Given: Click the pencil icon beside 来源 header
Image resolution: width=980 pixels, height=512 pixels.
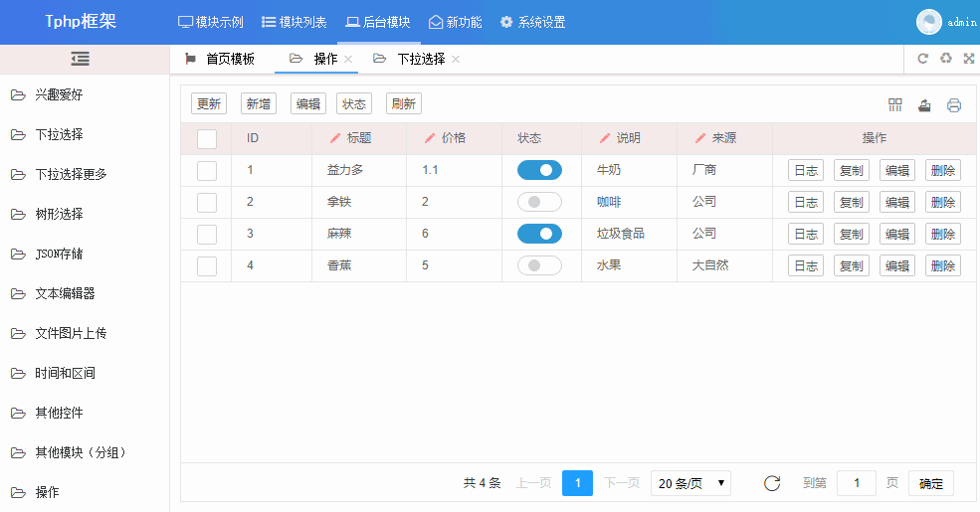Looking at the screenshot, I should 700,138.
